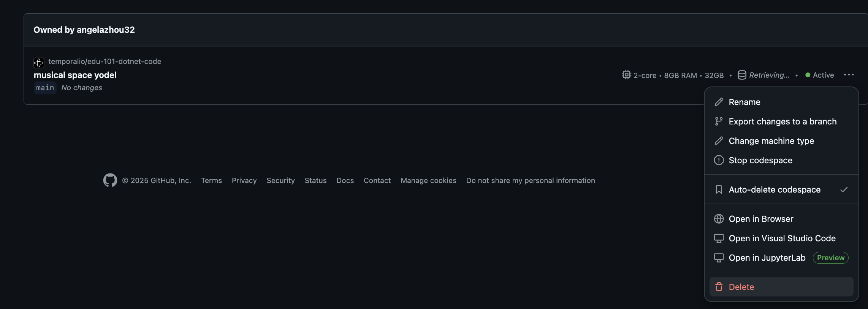This screenshot has width=868, height=309.
Task: Select Change machine type option
Action: (x=781, y=141)
